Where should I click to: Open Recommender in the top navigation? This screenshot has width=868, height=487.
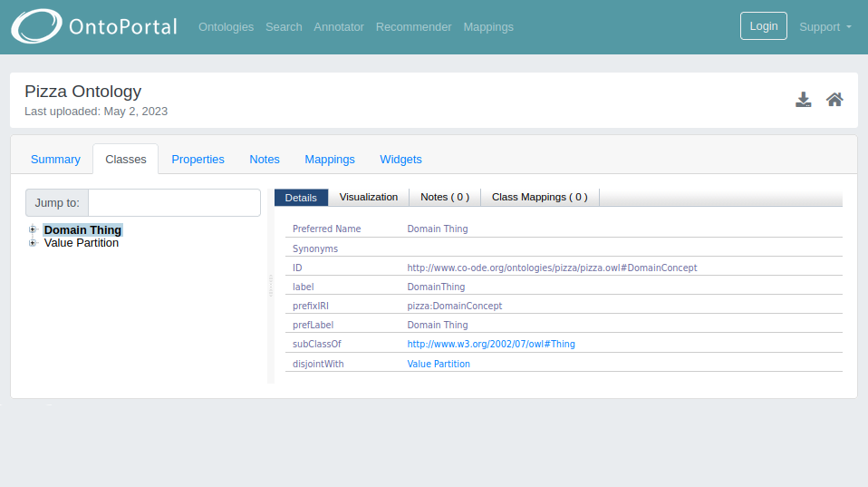tap(413, 26)
